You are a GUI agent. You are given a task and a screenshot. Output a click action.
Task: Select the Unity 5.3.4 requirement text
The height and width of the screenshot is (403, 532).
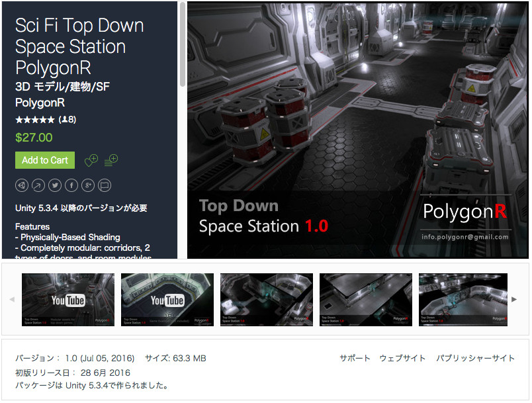(x=81, y=208)
